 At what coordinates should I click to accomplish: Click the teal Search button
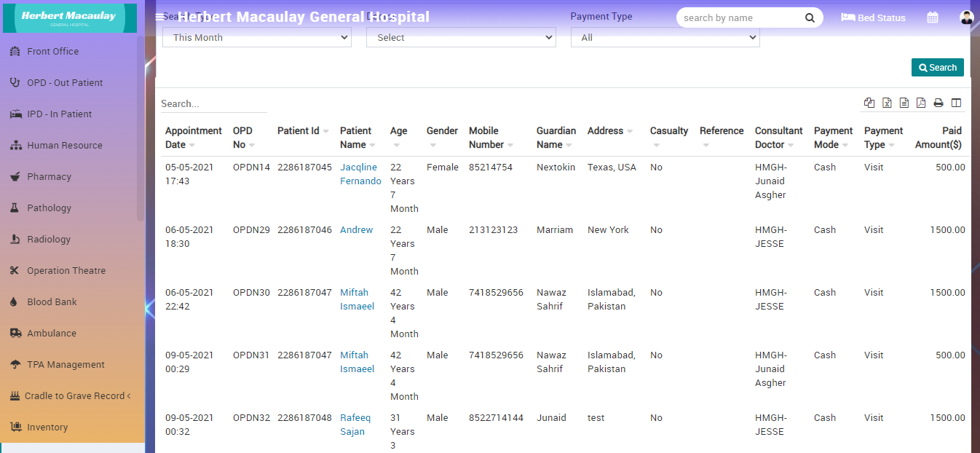[x=937, y=68]
